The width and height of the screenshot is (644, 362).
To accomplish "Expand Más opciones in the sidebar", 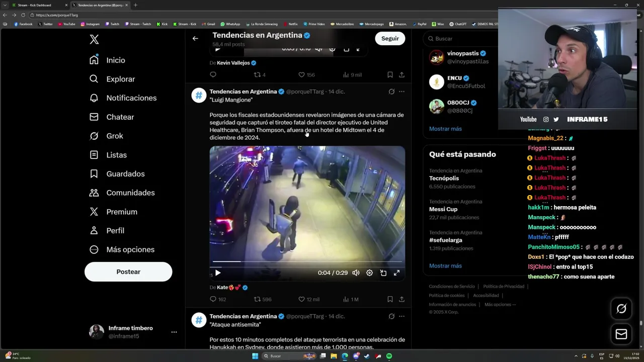I will tap(122, 249).
